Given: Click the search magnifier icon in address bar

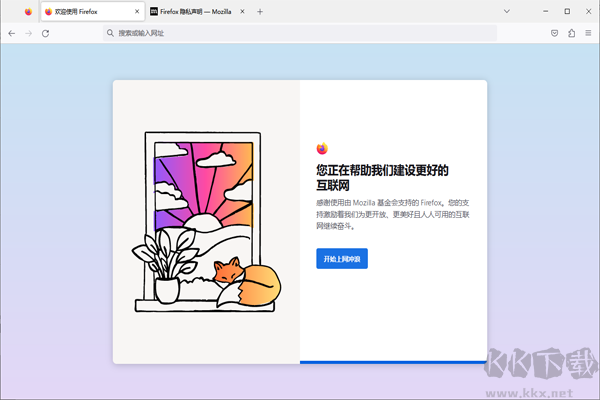Looking at the screenshot, I should point(110,33).
